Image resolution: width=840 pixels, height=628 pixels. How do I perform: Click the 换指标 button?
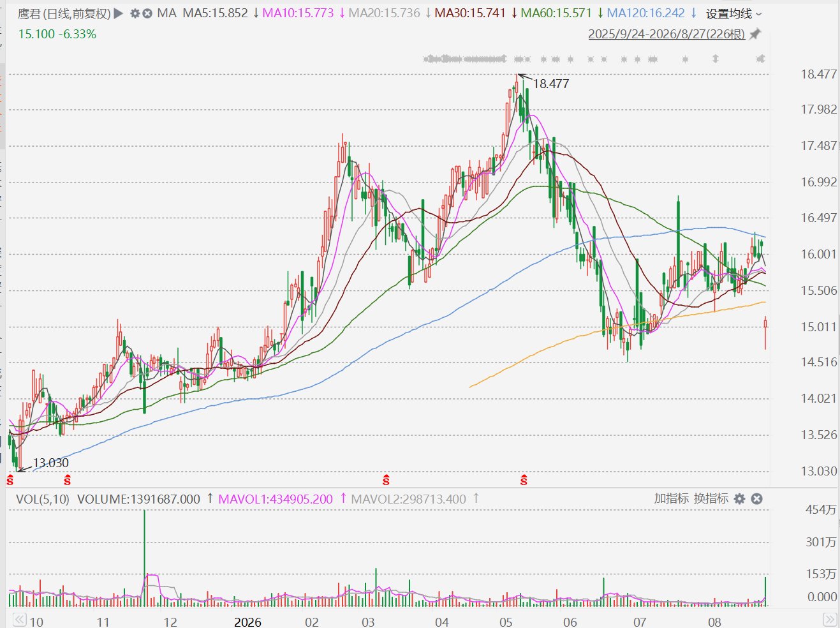(711, 498)
